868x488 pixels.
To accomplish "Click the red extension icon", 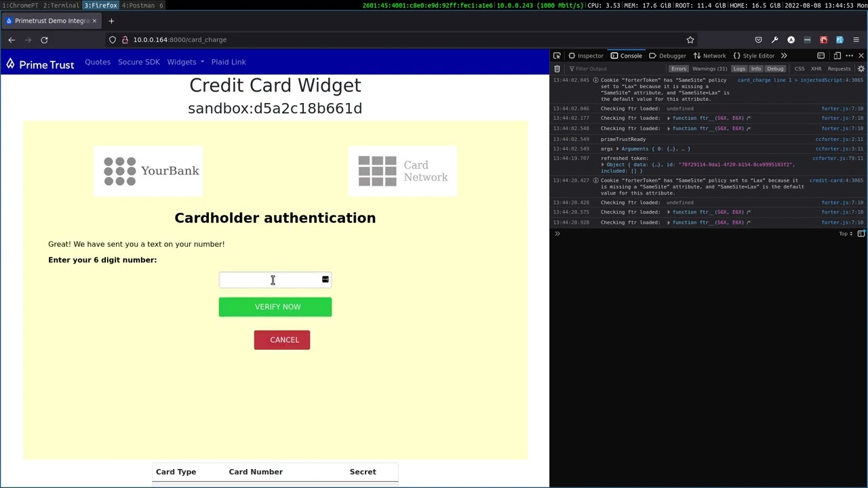I will tap(823, 40).
